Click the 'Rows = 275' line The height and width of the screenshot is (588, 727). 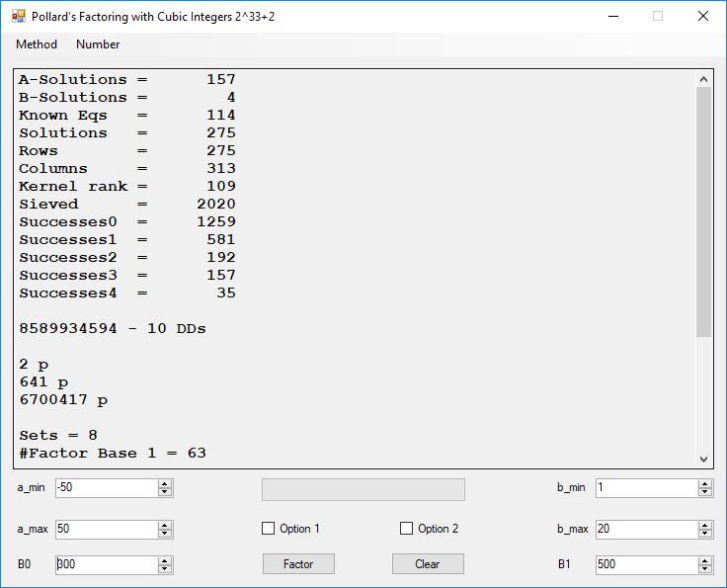[x=127, y=151]
